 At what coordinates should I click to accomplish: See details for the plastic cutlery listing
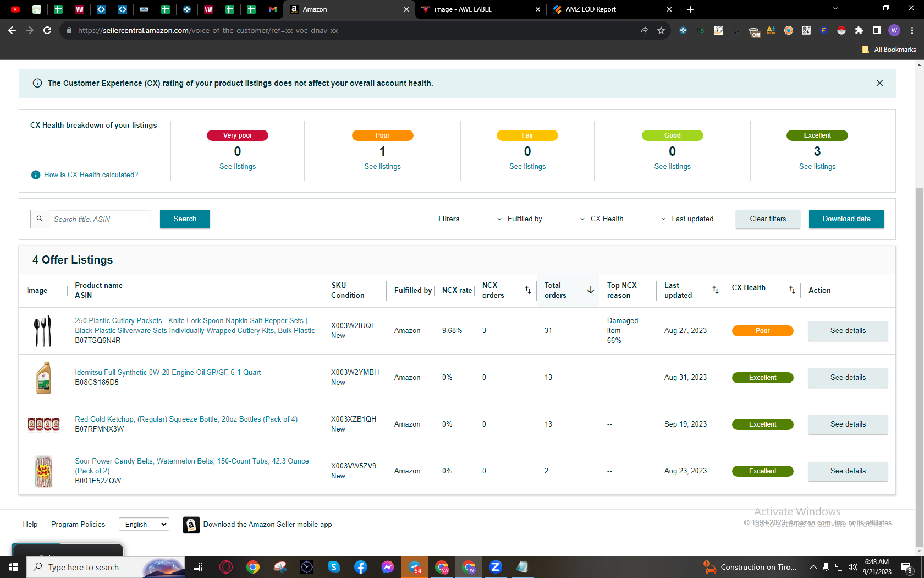pyautogui.click(x=848, y=331)
